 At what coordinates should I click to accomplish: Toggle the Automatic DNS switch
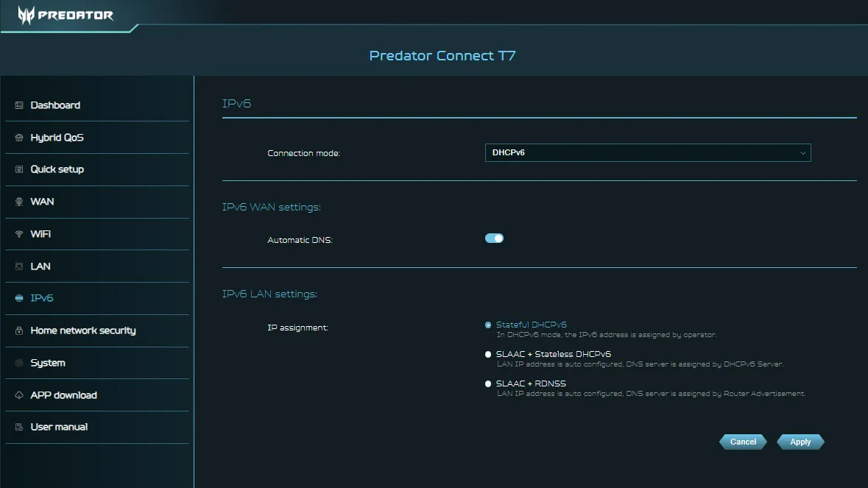pos(493,238)
